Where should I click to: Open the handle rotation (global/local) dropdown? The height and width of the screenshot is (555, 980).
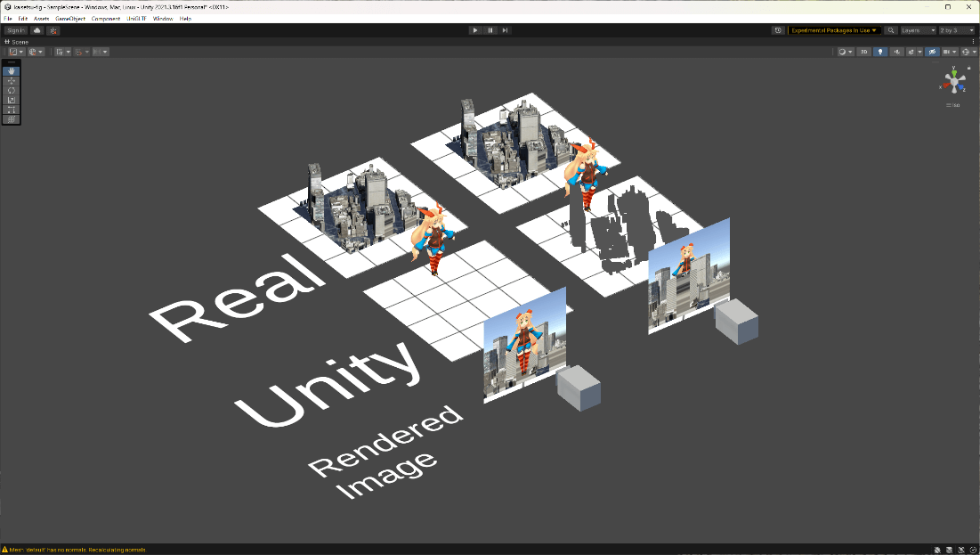point(36,52)
